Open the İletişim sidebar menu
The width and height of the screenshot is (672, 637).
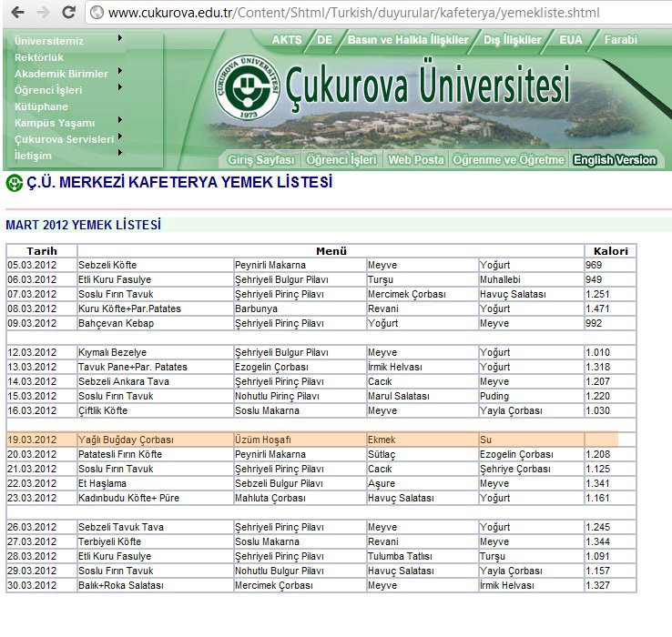pos(33,156)
